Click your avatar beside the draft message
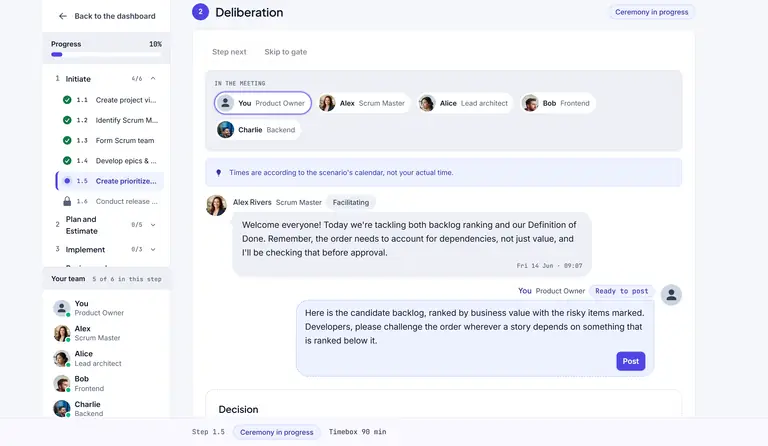 click(x=671, y=295)
